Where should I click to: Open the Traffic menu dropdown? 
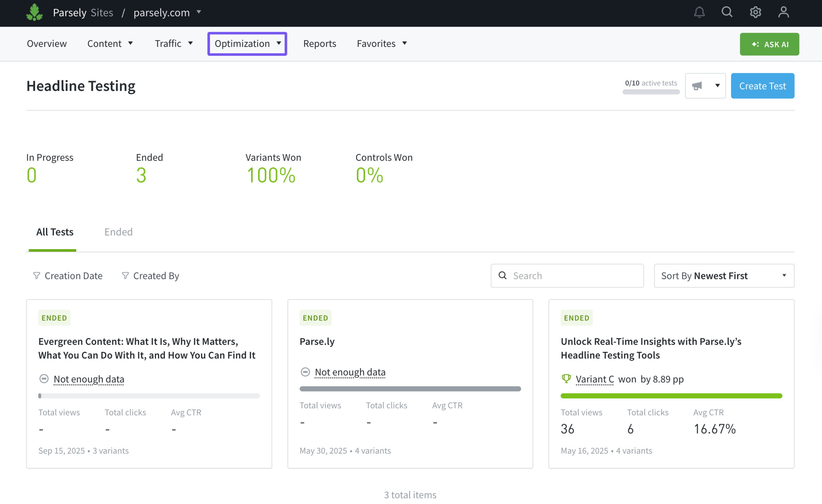[x=173, y=44]
